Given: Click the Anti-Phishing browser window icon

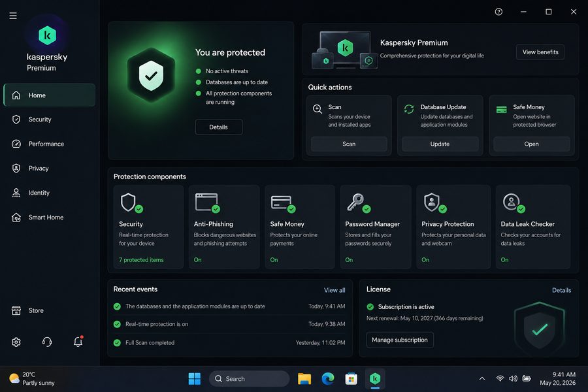Looking at the screenshot, I should click(x=207, y=203).
